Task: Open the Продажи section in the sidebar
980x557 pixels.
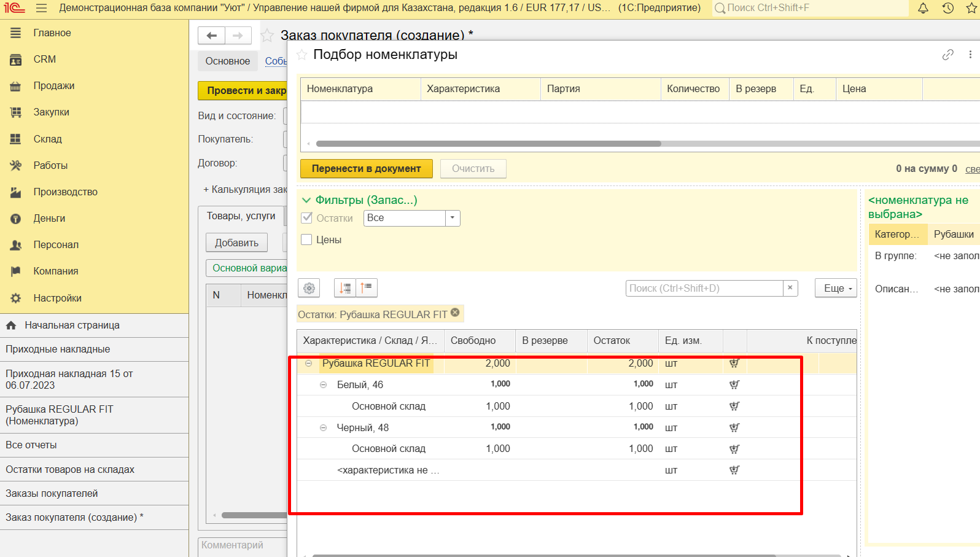Action: [53, 86]
